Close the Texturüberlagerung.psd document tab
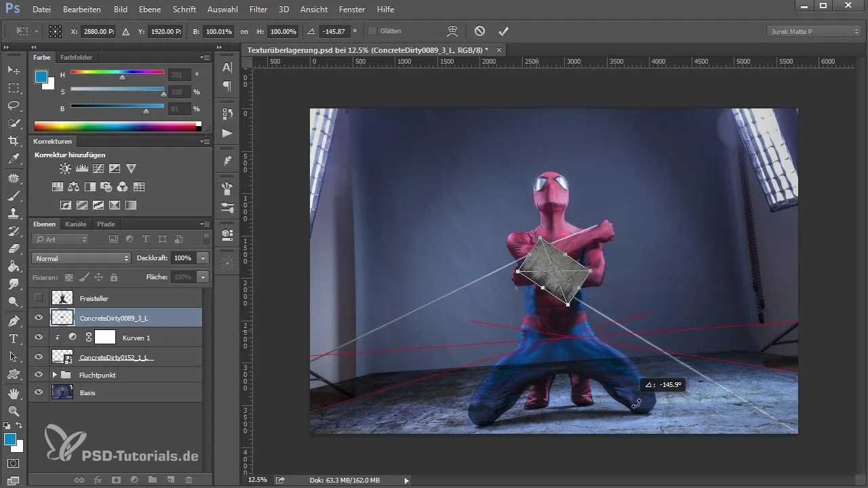868x488 pixels. 499,50
